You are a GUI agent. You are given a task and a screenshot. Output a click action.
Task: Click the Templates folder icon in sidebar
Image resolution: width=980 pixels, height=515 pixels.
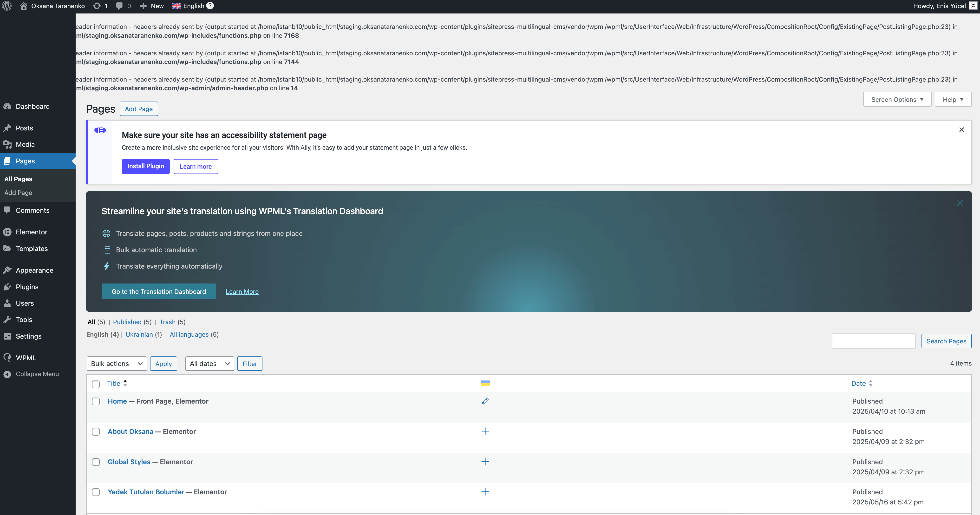(7, 248)
